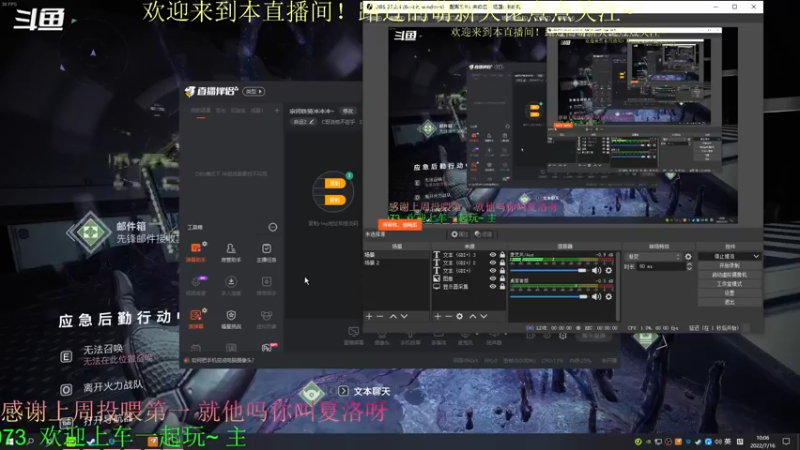
Task: Toggle visibility of 显示器采集 source
Action: (492, 287)
